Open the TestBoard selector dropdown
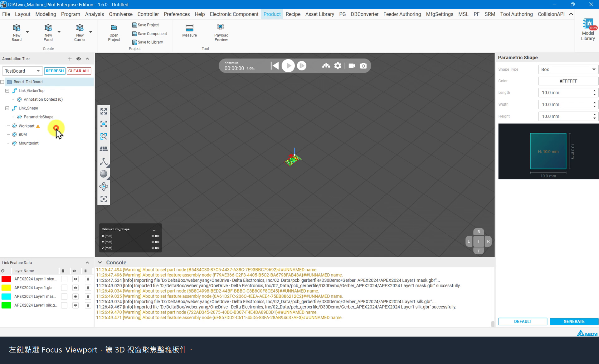 22,71
